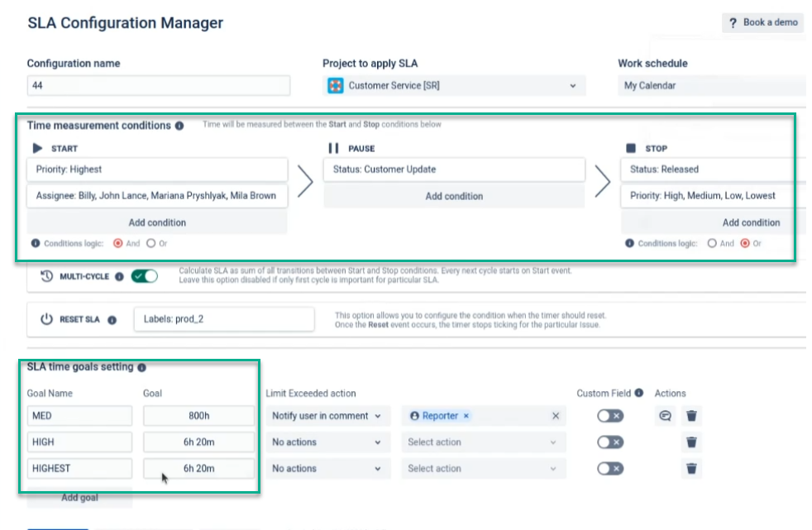Screen dimensions: 812x530
Task: Expand Select action dropdown for HIGH goal
Action: (x=483, y=442)
